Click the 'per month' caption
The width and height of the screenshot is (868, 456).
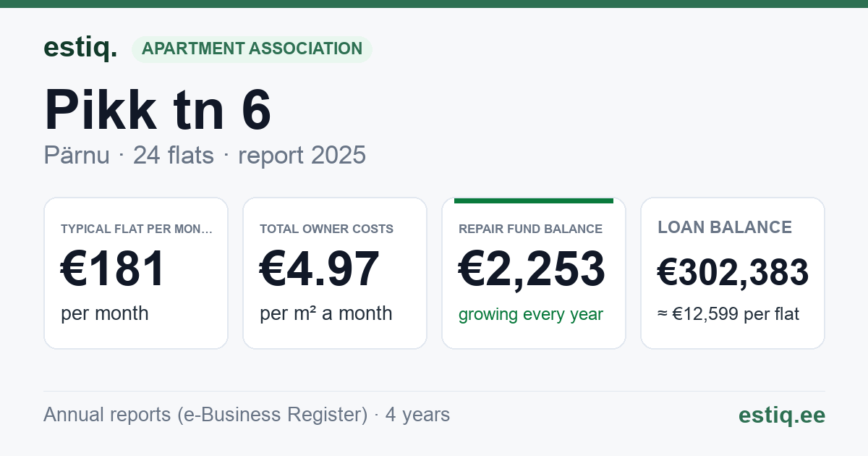pyautogui.click(x=105, y=313)
